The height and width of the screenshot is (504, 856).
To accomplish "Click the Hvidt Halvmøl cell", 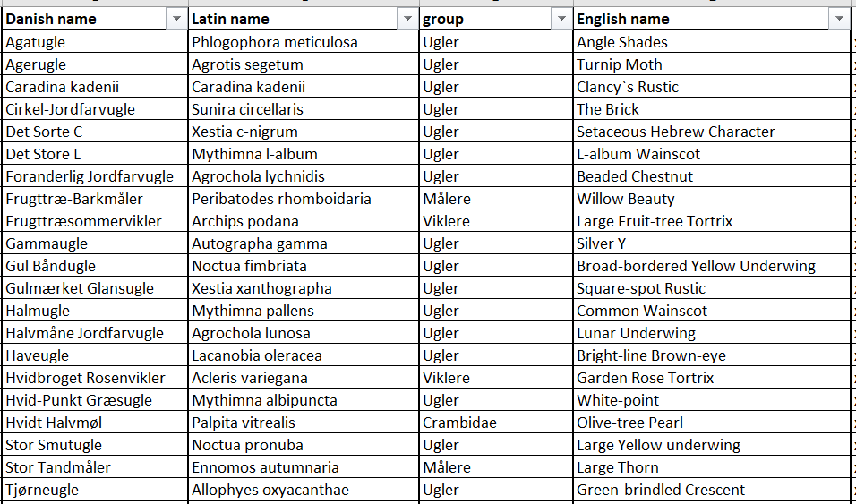I will [x=95, y=423].
